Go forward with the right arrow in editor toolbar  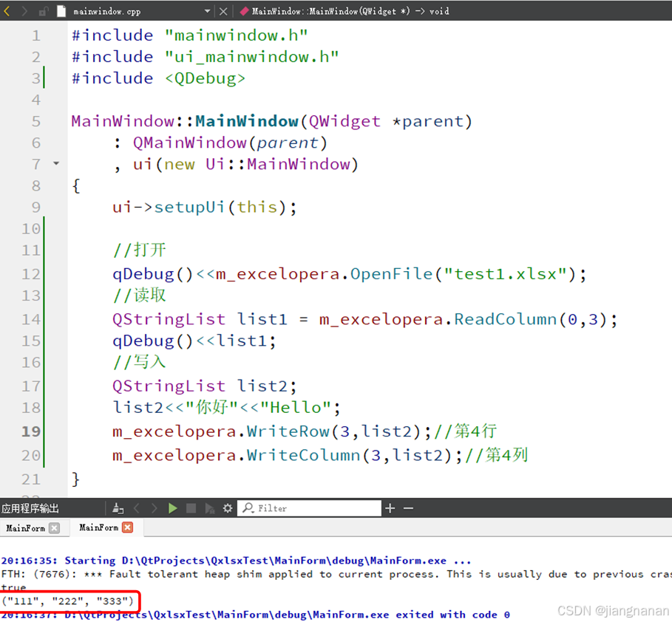(24, 11)
